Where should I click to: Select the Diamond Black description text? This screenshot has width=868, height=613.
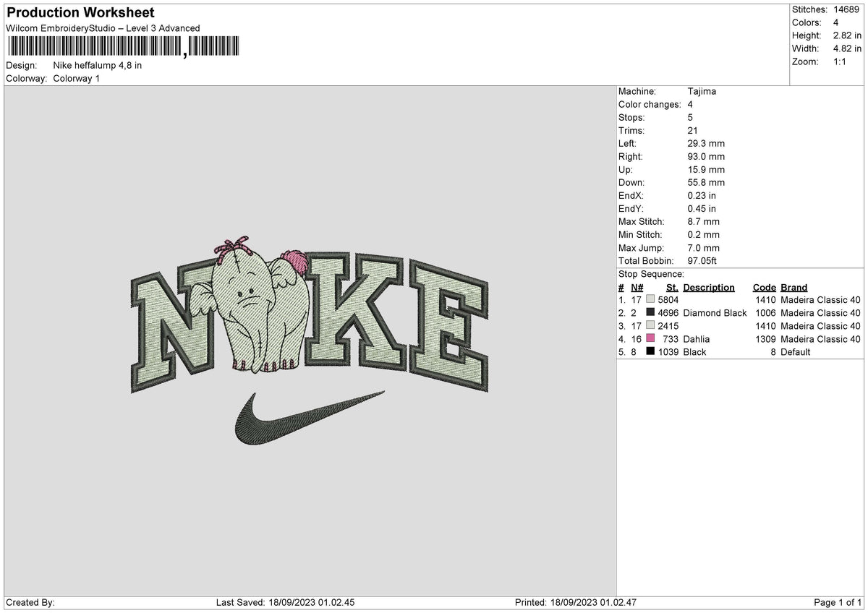pos(715,313)
